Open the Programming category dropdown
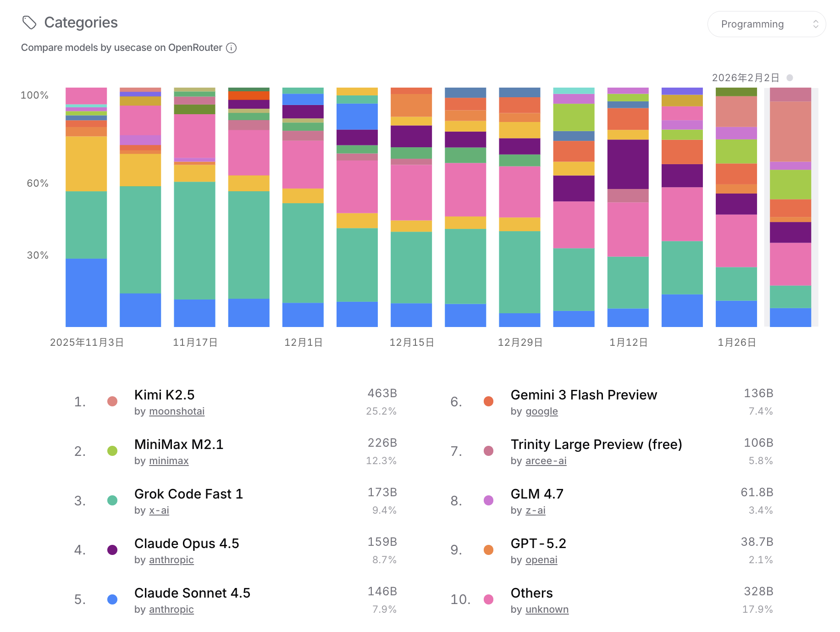The height and width of the screenshot is (632, 840). pyautogui.click(x=766, y=24)
